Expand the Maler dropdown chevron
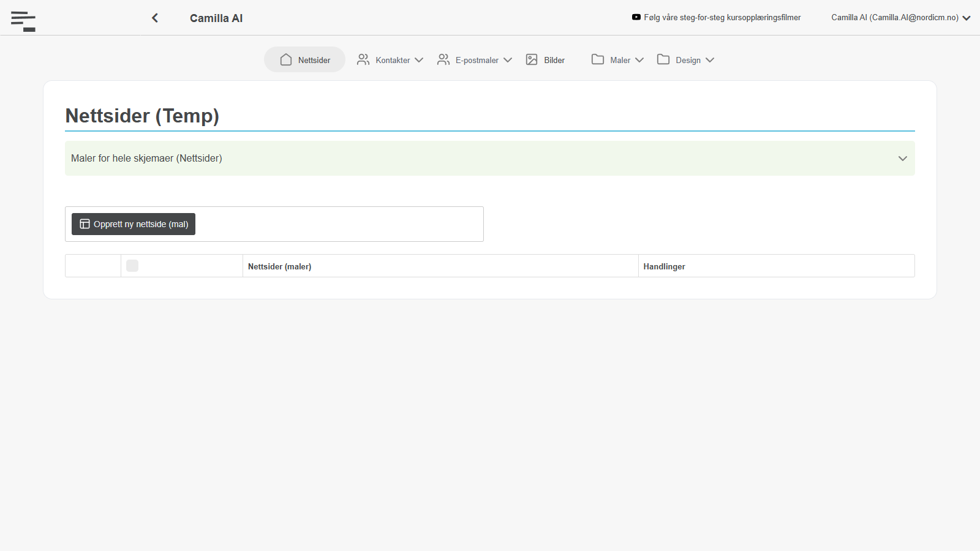 tap(639, 60)
